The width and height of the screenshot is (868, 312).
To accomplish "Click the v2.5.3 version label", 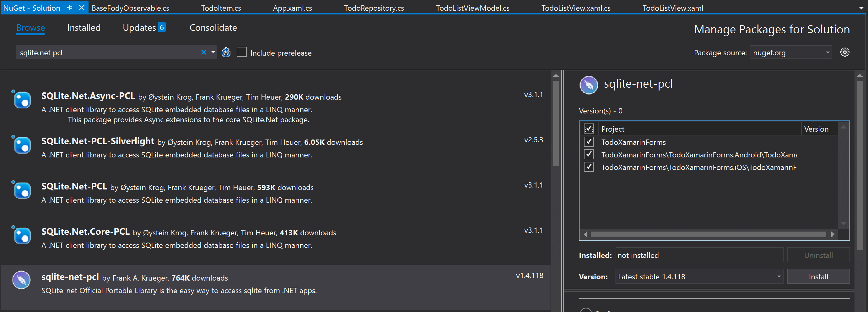I will click(x=533, y=140).
